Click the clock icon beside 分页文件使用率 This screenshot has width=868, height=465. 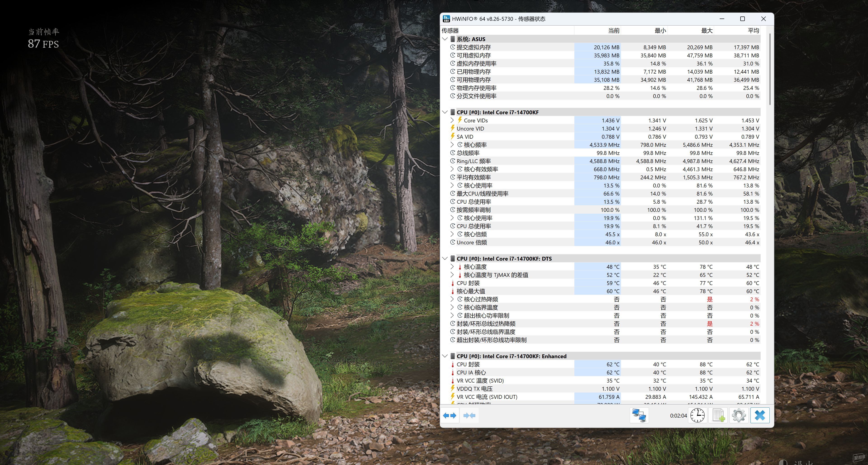(x=453, y=96)
